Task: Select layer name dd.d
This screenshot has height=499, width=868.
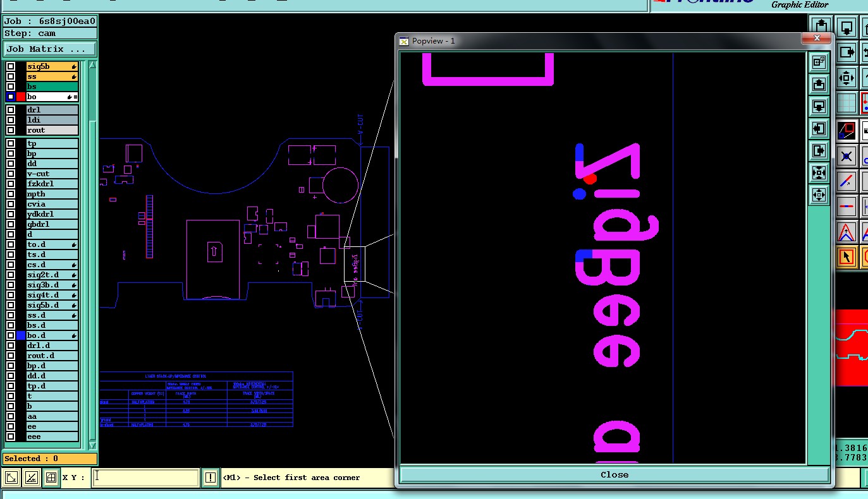Action: [52, 376]
